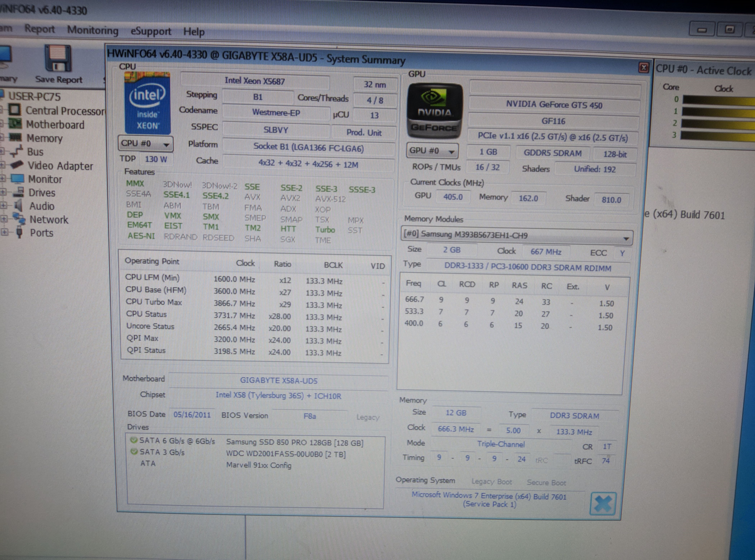This screenshot has height=560, width=755.
Task: Open the Samsung memory module dropdown
Action: [626, 238]
